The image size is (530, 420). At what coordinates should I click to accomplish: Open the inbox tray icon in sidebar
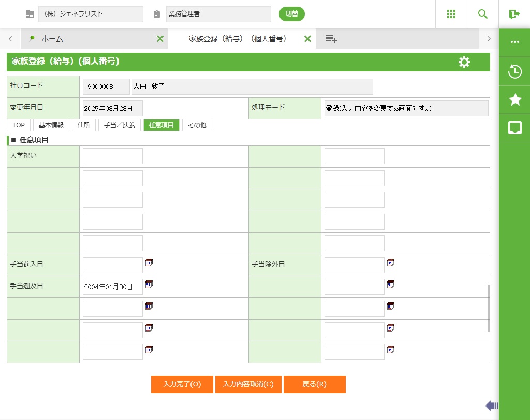tap(514, 128)
